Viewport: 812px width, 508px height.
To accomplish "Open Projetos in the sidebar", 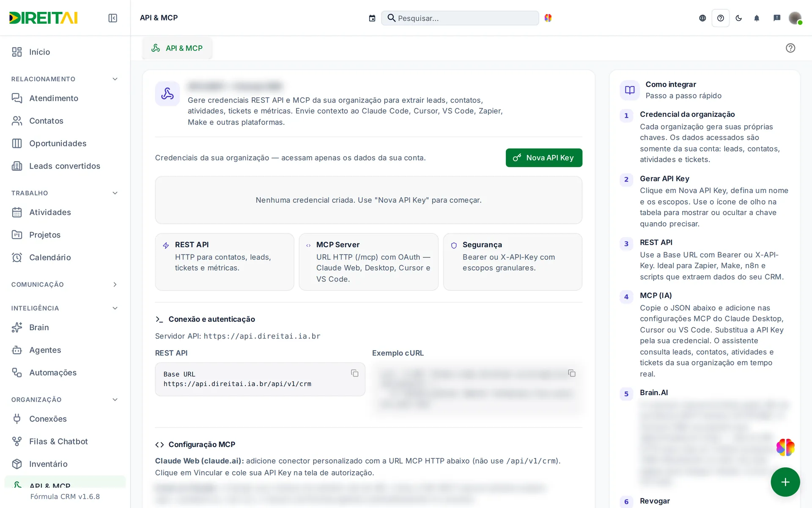I will coord(65,235).
